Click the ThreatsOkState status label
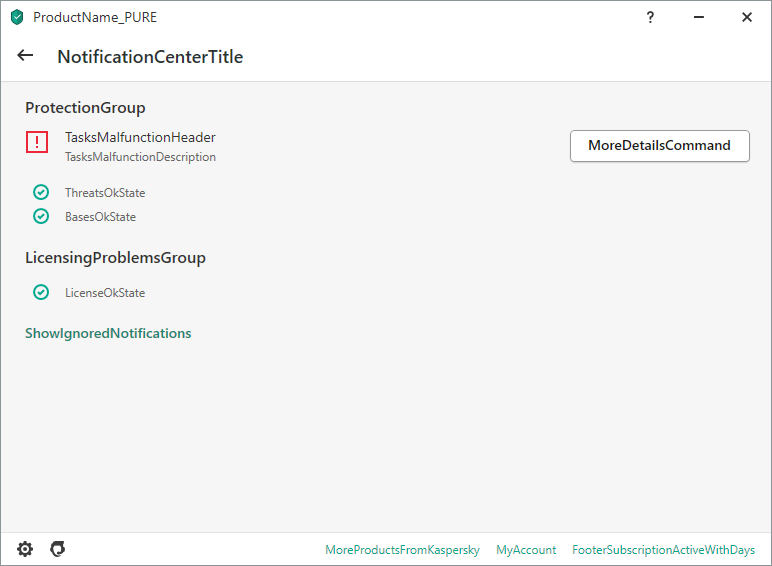Image resolution: width=772 pixels, height=566 pixels. [x=105, y=193]
